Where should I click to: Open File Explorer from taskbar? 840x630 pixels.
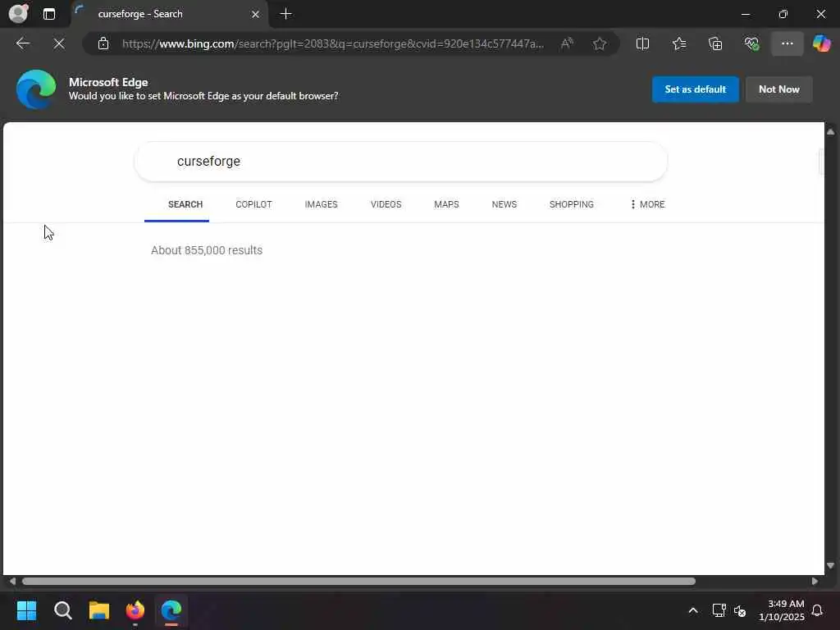[x=99, y=610]
